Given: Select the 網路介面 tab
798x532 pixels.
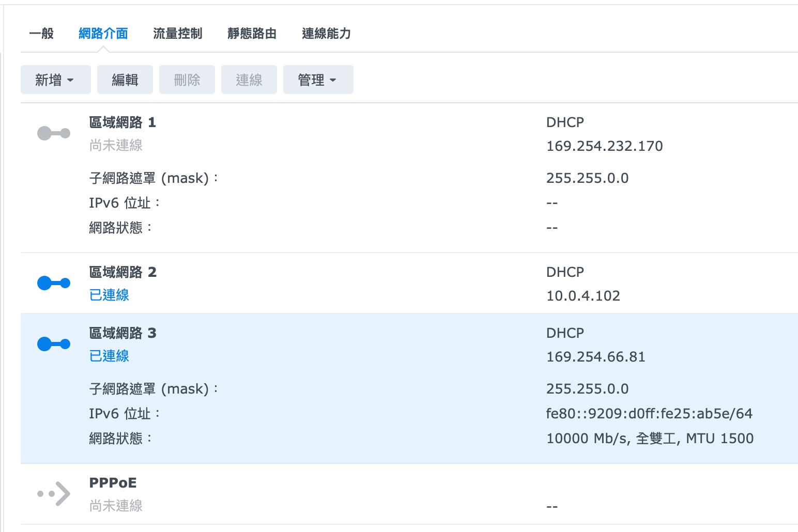Looking at the screenshot, I should pyautogui.click(x=103, y=34).
